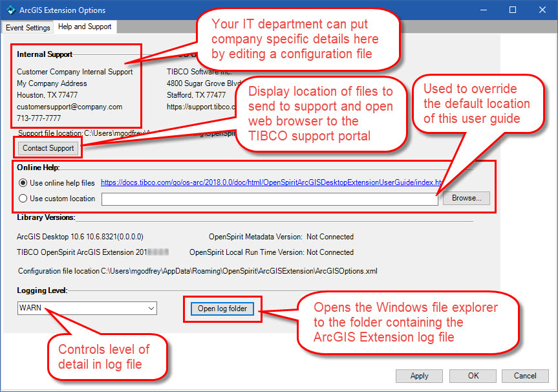
Task: Minimize the ArcGIS Extension Options window
Action: click(x=484, y=10)
